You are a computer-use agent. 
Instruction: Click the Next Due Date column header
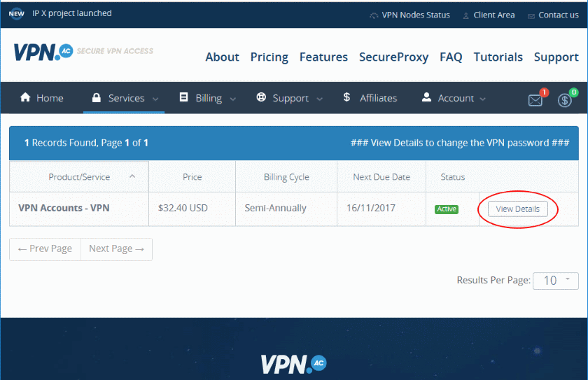tap(381, 177)
